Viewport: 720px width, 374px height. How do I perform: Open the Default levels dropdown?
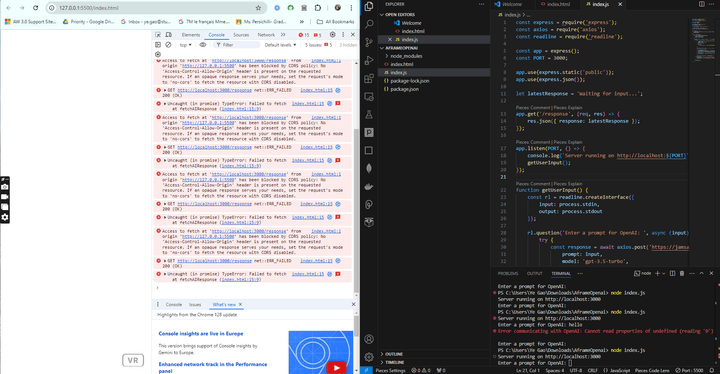[x=280, y=45]
